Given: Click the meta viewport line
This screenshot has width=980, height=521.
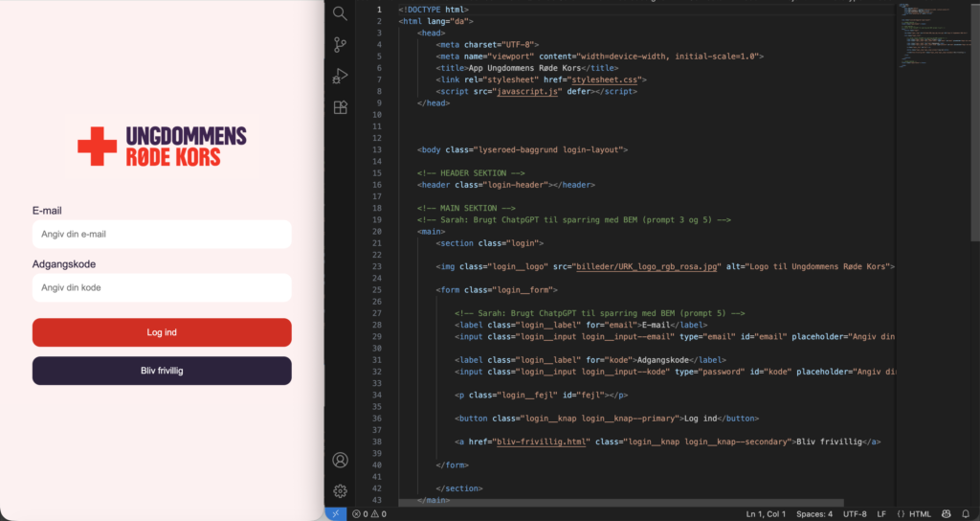Looking at the screenshot, I should [599, 57].
